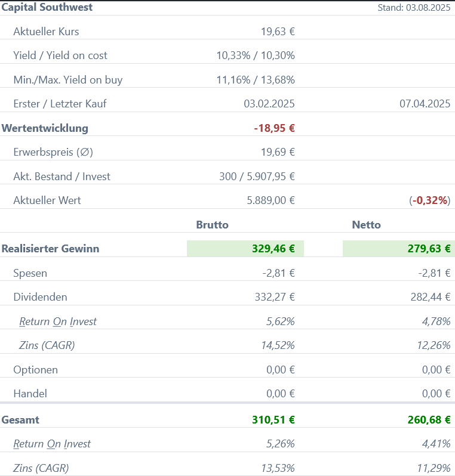Click the green highlighted 329,46 € cell
455x476 pixels.
click(x=245, y=249)
